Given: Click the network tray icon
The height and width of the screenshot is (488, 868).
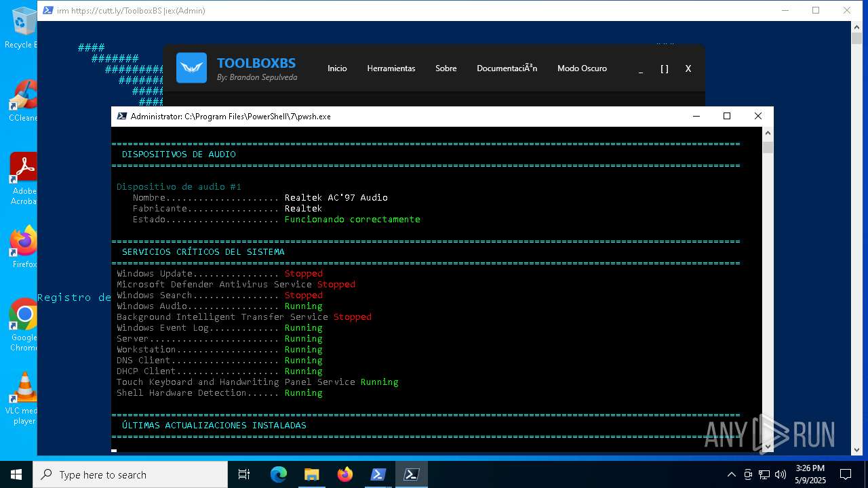Looking at the screenshot, I should point(764,474).
